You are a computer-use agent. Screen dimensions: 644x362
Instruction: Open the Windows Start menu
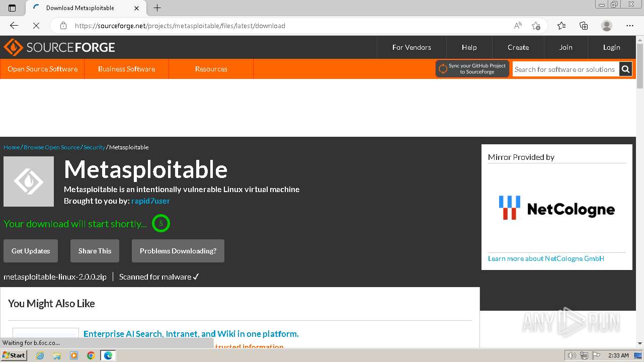pyautogui.click(x=14, y=355)
